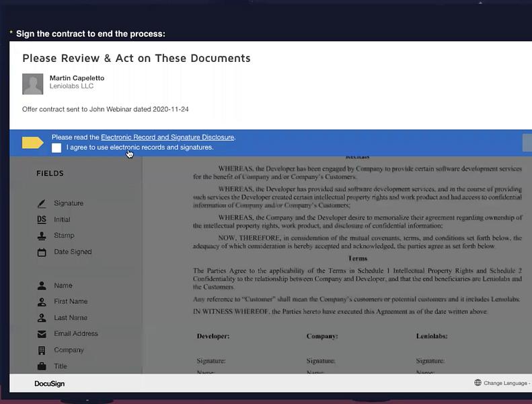Click Martin Capeletto's avatar thumbnail
Viewport: 532px width, 404px height.
pos(32,83)
